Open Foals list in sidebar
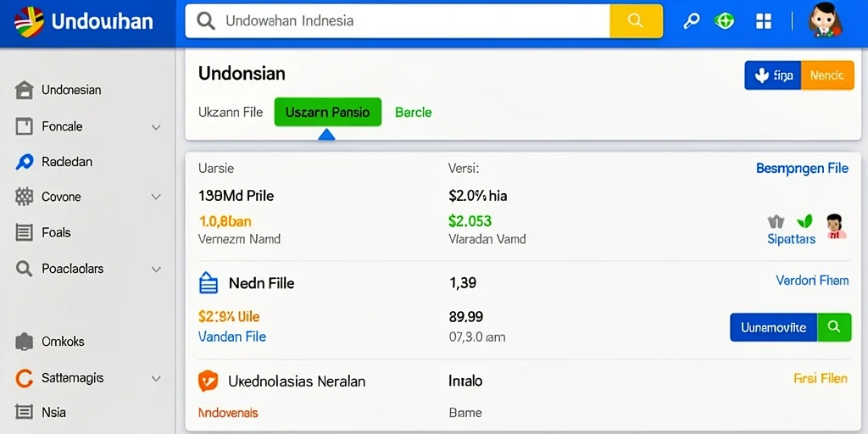Screen dimensions: 868x434 pos(42,232)
